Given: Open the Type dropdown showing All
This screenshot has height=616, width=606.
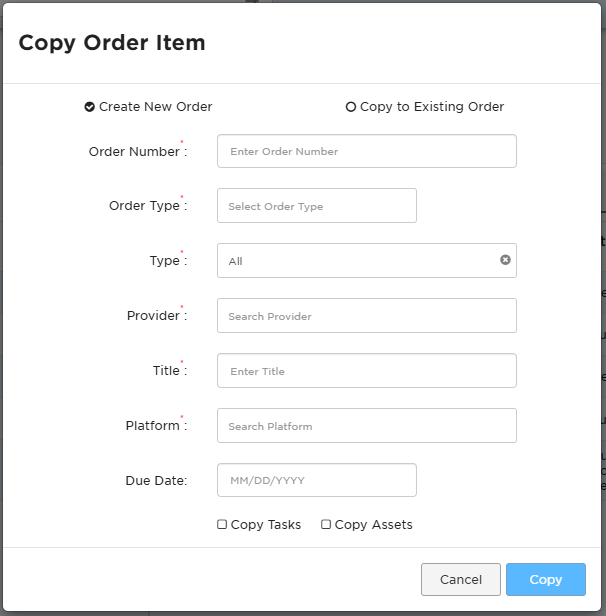Looking at the screenshot, I should (366, 260).
